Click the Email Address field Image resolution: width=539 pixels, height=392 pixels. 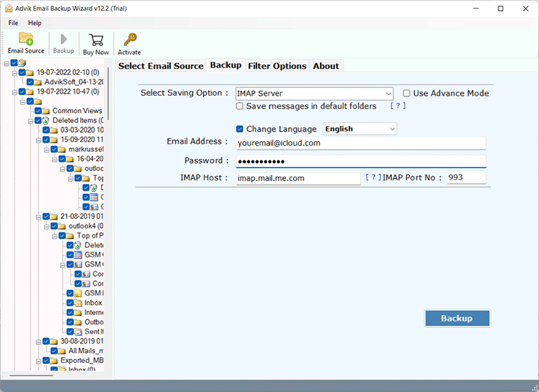(361, 143)
